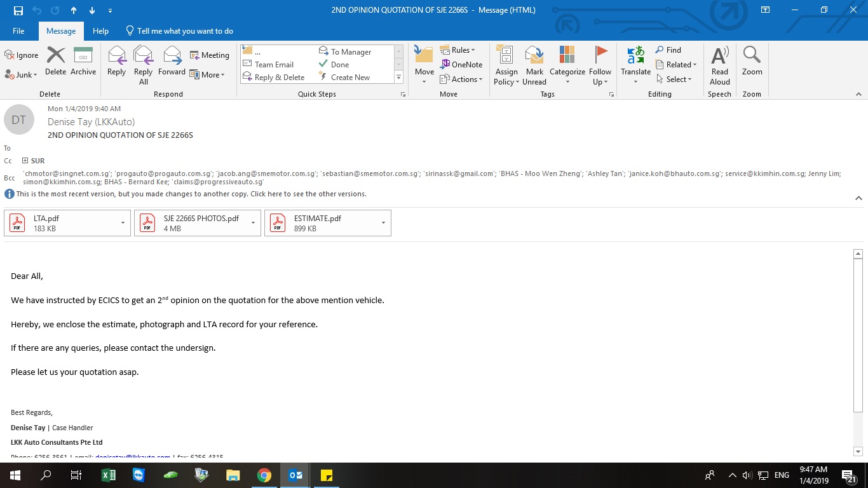Open the LTA.pdf attachment dropdown arrow
The image size is (868, 488).
(x=123, y=223)
